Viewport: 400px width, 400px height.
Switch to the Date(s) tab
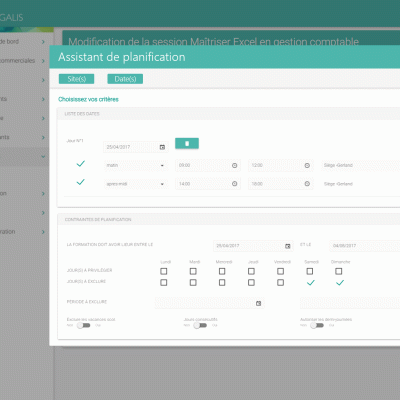[125, 79]
